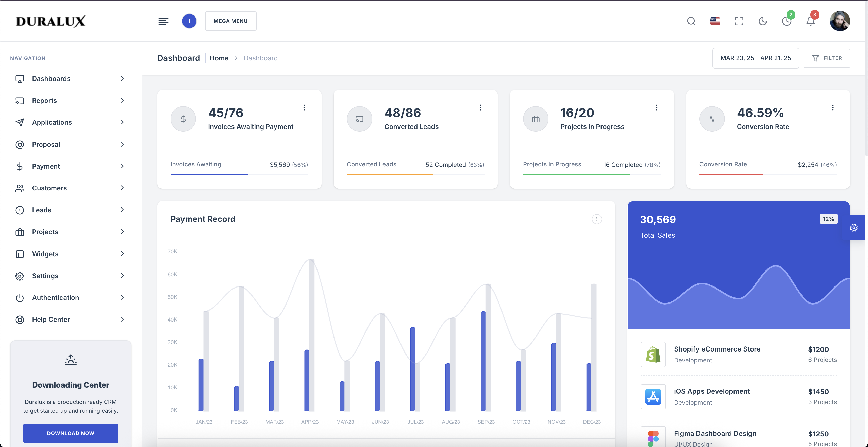Enter fullscreen mode via header icon
Screen dimensions: 868x447
739,21
